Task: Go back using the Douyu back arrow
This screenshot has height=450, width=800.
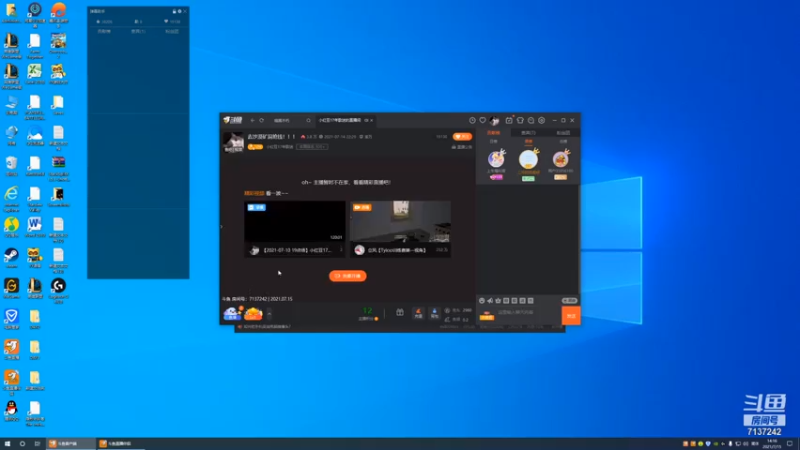Action: tap(252, 120)
